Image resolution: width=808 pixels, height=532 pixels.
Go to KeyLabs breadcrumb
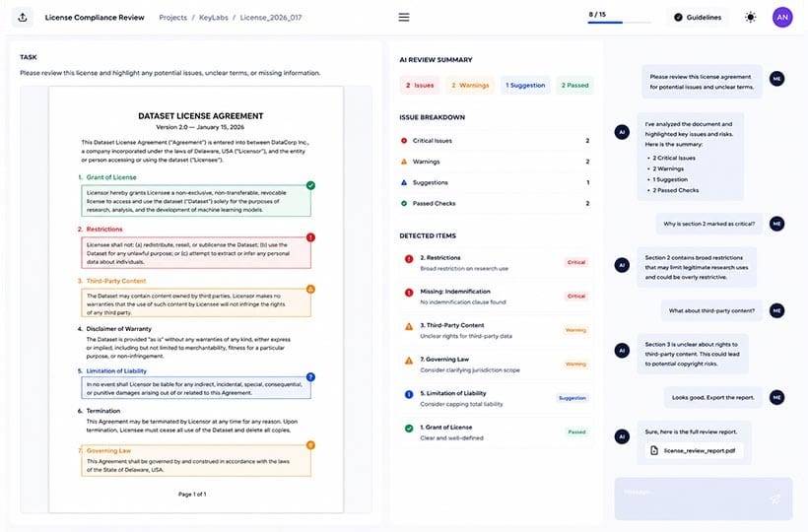214,18
